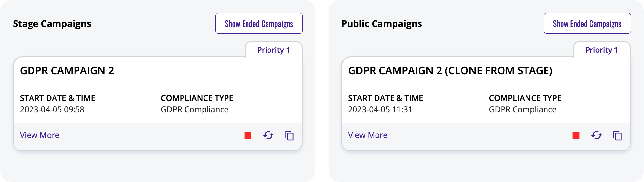Viewport: 644px width, 182px height.
Task: Click the 2023-04-05 09:58 start date value
Action: pyautogui.click(x=52, y=110)
